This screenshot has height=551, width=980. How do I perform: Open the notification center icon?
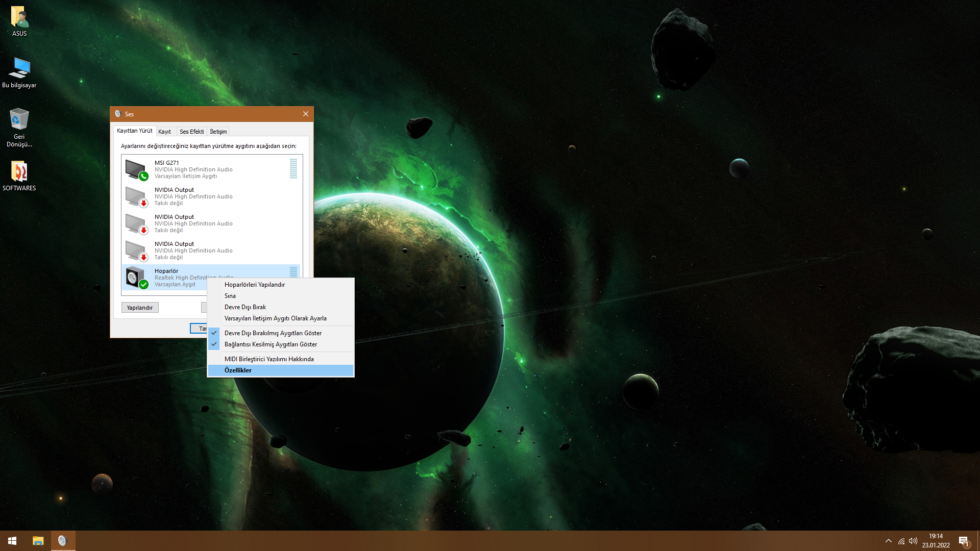[x=964, y=541]
